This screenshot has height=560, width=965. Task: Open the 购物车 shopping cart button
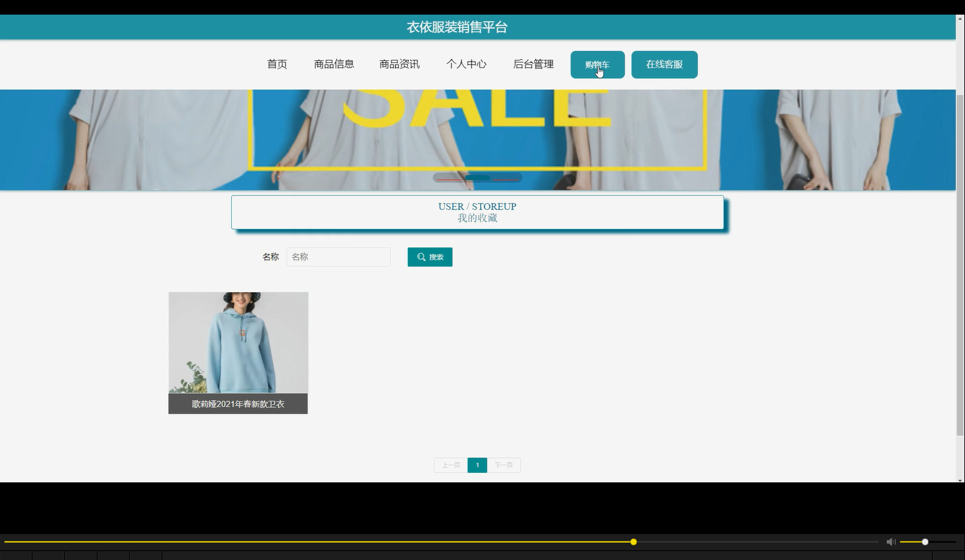tap(596, 64)
